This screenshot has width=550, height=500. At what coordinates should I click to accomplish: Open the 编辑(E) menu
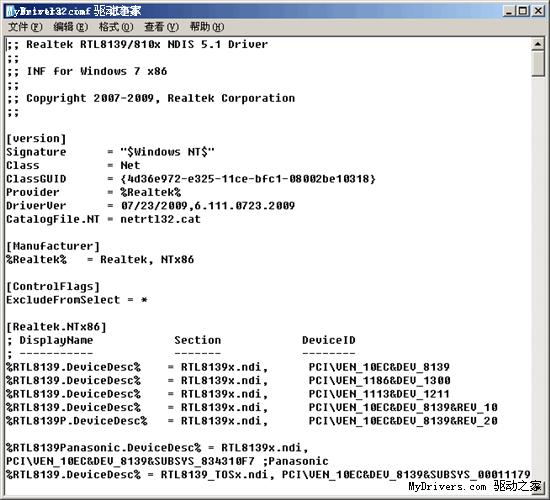pos(71,27)
